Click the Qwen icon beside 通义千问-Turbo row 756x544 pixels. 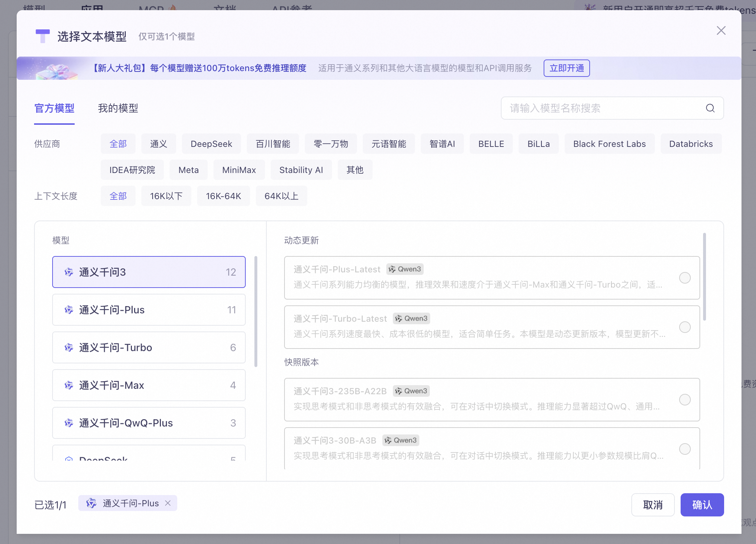68,347
